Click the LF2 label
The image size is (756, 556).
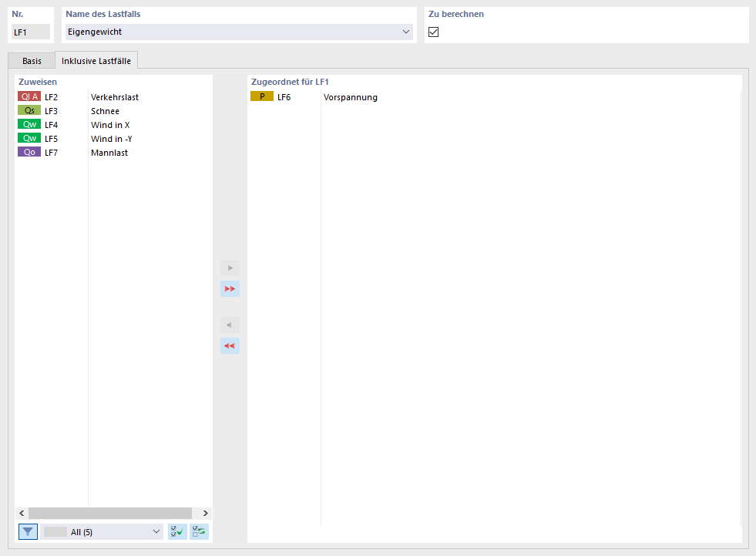click(x=51, y=97)
